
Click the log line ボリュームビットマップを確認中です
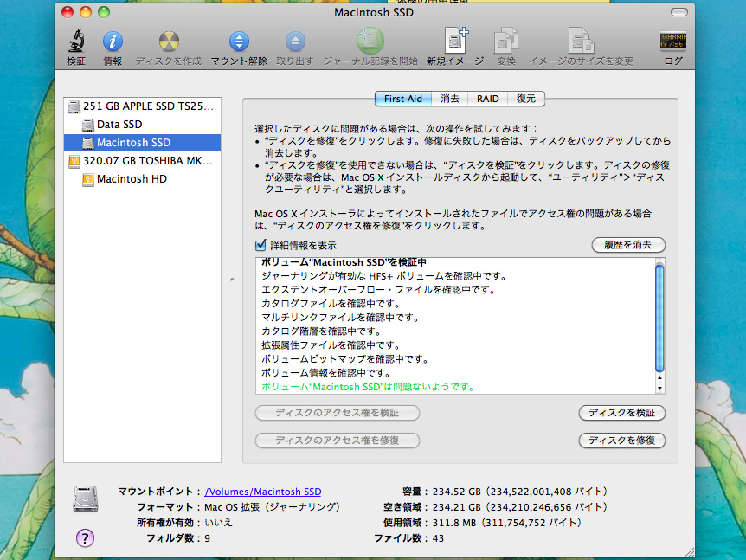click(345, 359)
